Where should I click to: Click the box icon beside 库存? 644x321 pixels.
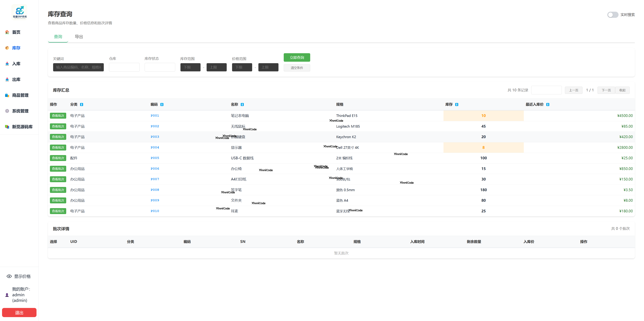pyautogui.click(x=7, y=48)
